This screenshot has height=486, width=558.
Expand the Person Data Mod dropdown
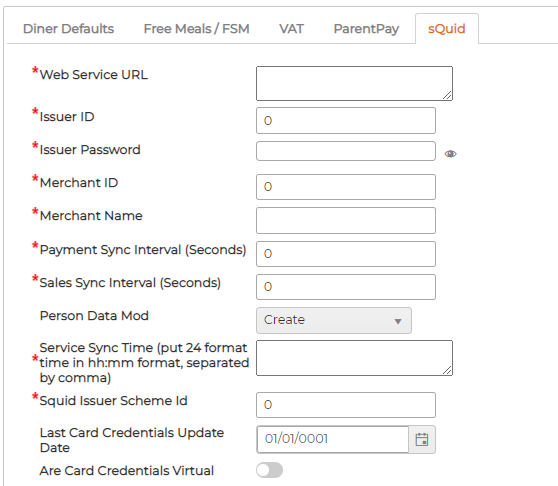334,320
